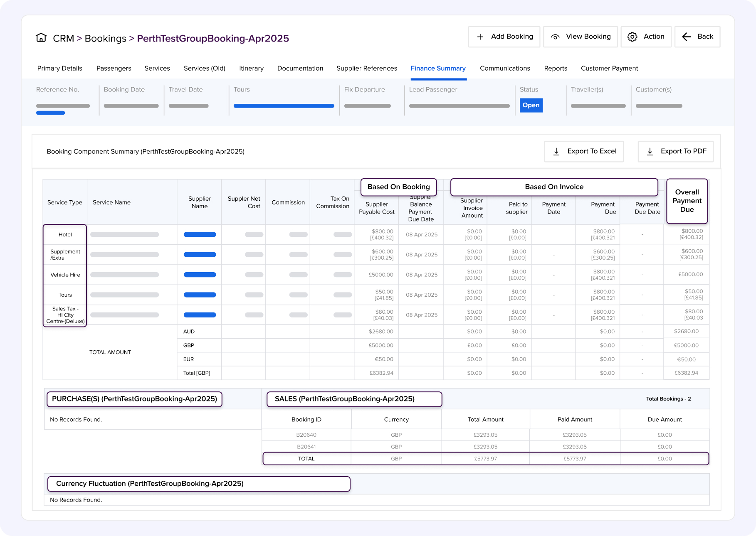Viewport: 756px width, 536px height.
Task: Click the TOTAL row £5773.97 Total Amount
Action: (486, 459)
